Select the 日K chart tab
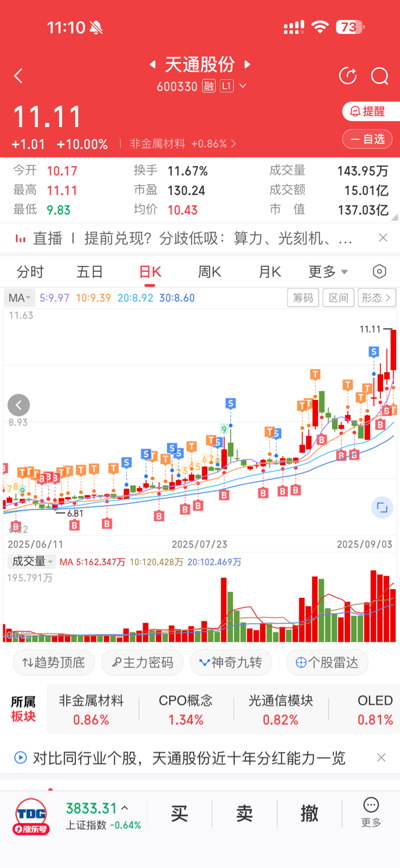This screenshot has width=400, height=868. tap(150, 272)
